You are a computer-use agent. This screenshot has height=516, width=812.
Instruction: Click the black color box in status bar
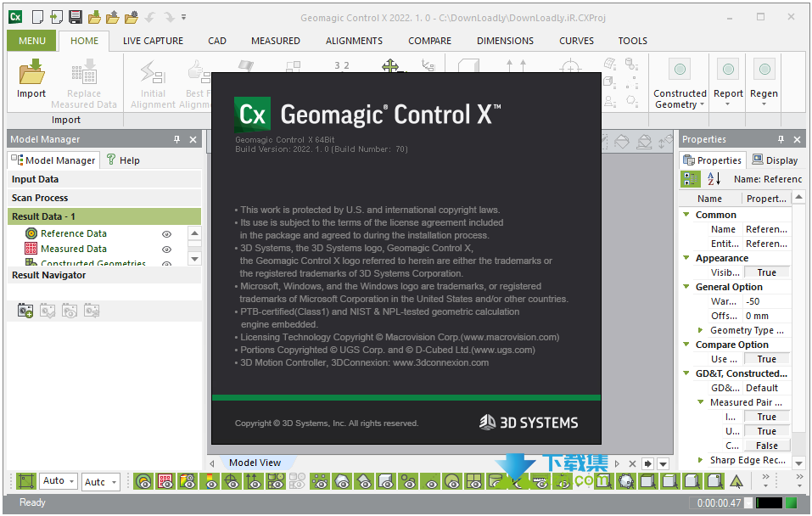pyautogui.click(x=769, y=502)
